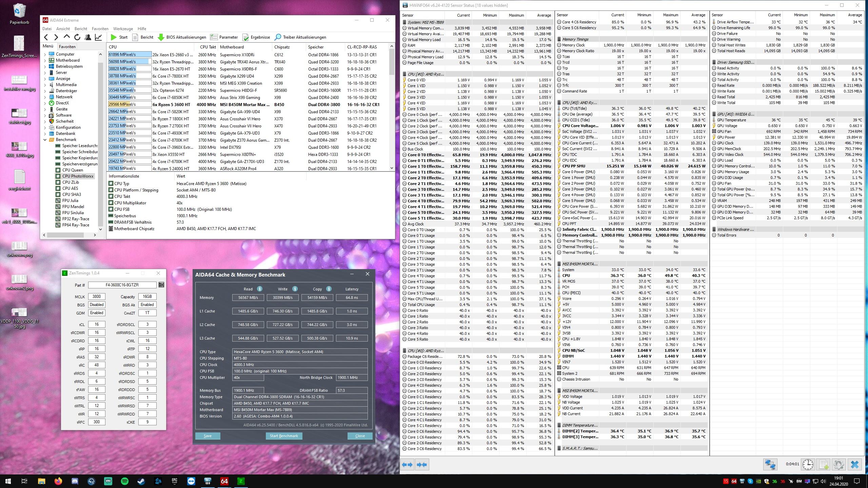Select vergleich.txt on the desktop
Image resolution: width=868 pixels, height=488 pixels.
pyautogui.click(x=19, y=180)
